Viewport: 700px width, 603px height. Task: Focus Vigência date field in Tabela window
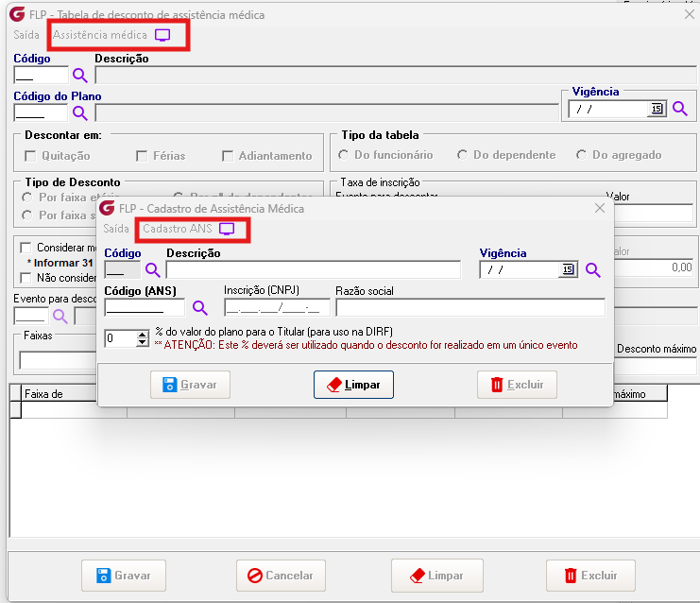click(x=608, y=109)
